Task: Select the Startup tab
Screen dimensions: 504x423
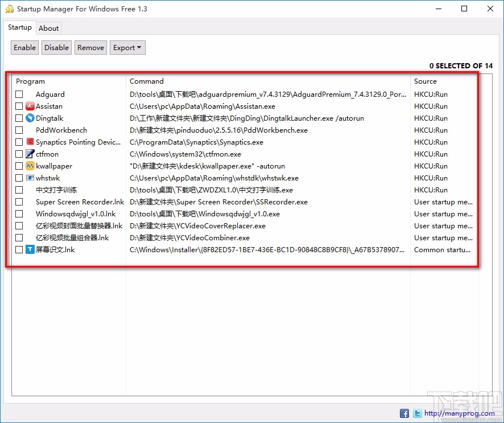Action: (20, 27)
